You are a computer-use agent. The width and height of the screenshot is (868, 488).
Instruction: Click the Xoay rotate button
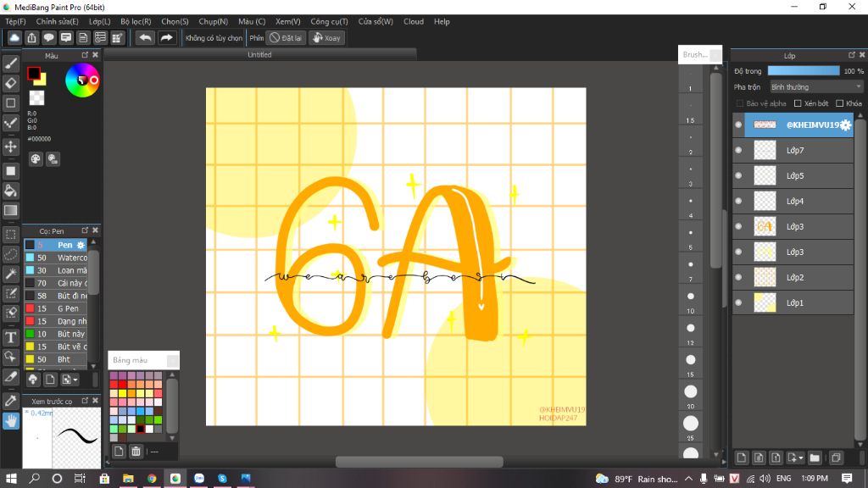point(326,37)
